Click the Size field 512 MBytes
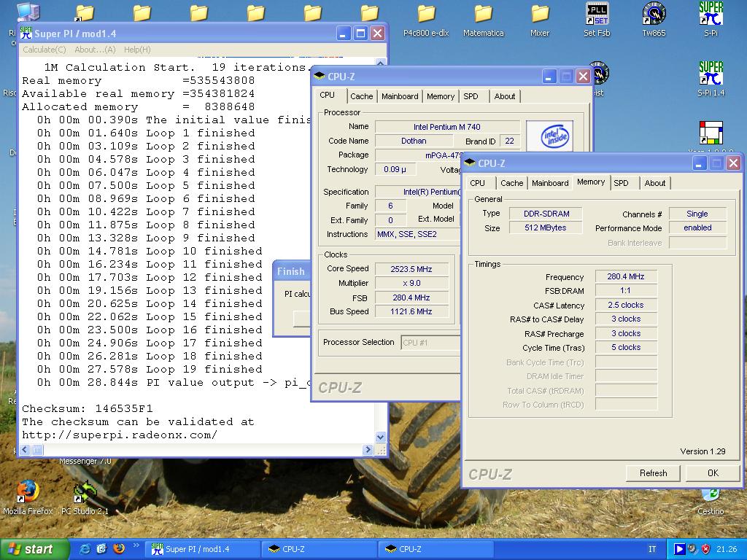The image size is (747, 560). click(x=546, y=227)
